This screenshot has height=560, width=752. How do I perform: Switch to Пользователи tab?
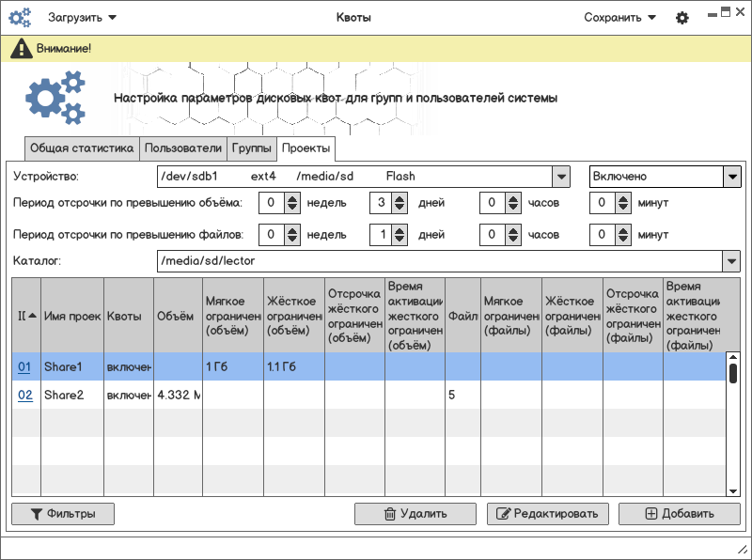click(x=183, y=148)
